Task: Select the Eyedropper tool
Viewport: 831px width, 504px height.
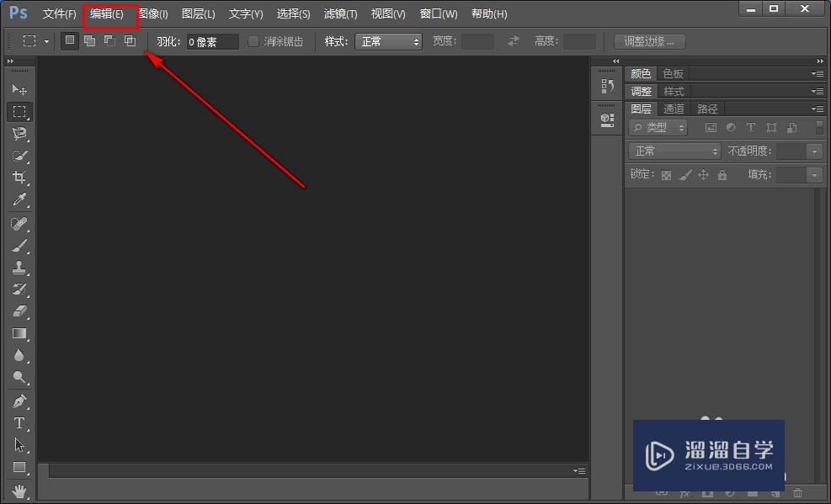Action: pos(19,199)
